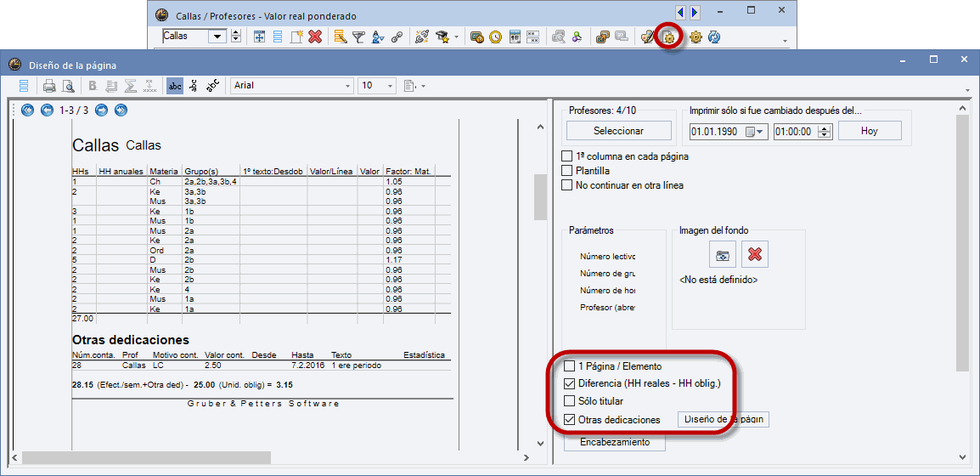Open the Arial font dropdown
Screen dimensions: 980x476
(347, 86)
